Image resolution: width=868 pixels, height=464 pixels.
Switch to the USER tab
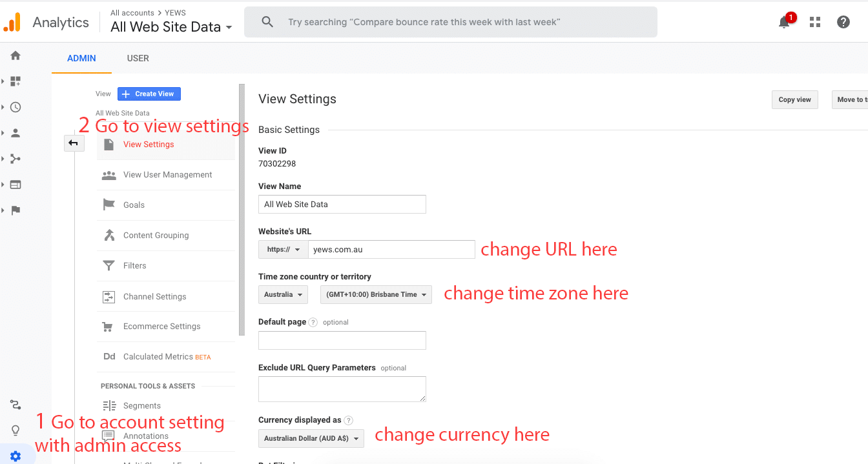[138, 58]
